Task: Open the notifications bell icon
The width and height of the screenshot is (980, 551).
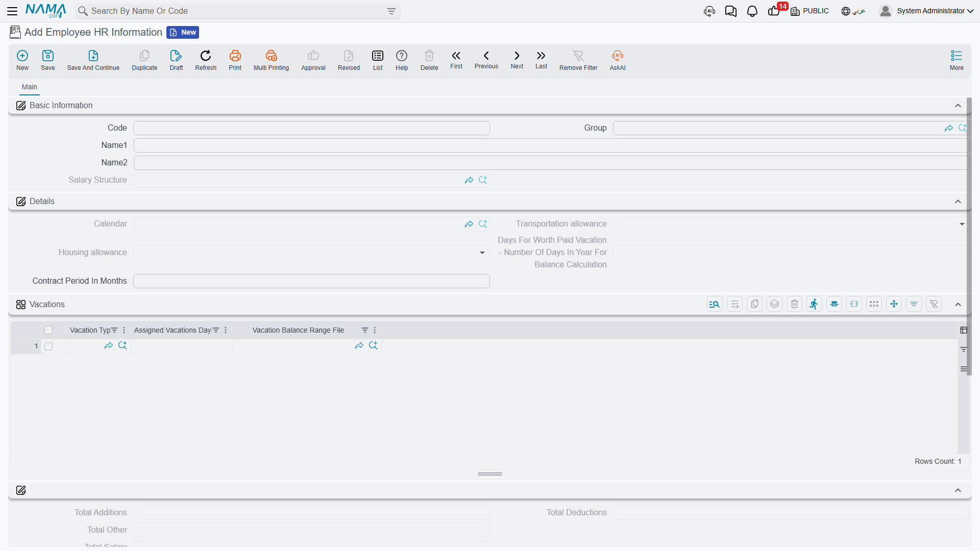Action: point(752,11)
